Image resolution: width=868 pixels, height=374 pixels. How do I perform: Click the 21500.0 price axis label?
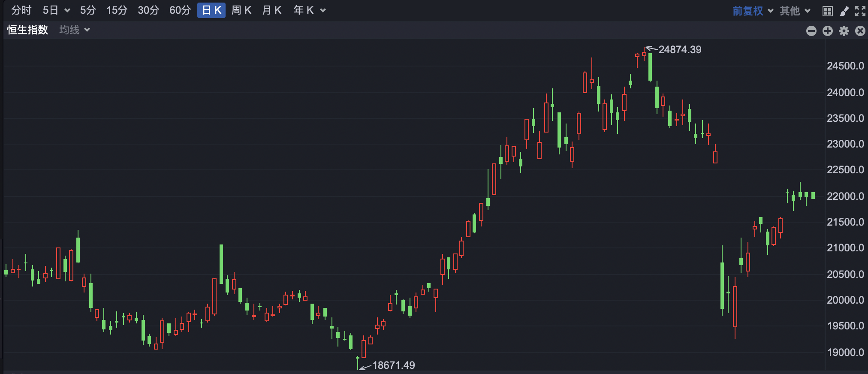click(x=845, y=222)
